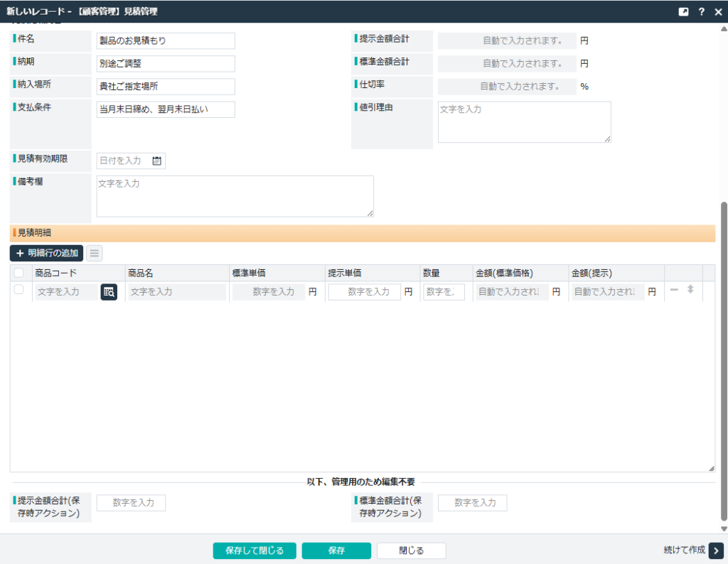Click the 続けて作成 arrow icon

pos(715,550)
